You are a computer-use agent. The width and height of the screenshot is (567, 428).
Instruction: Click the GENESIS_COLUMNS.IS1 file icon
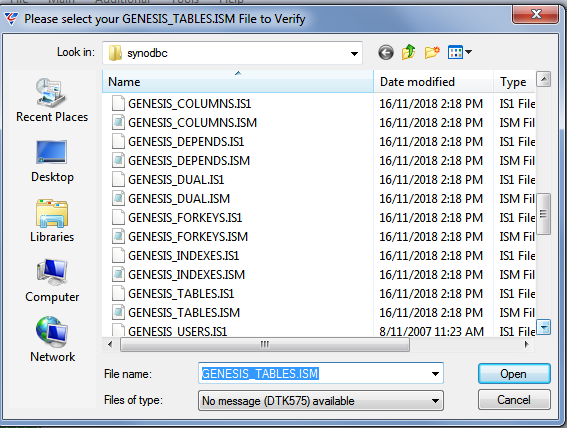click(118, 103)
